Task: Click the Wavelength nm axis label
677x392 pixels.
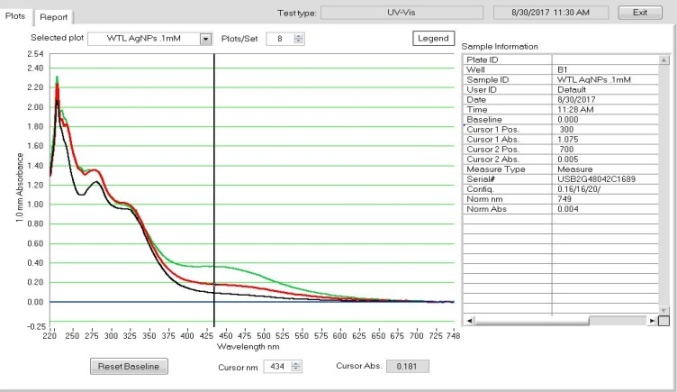Action: 248,347
